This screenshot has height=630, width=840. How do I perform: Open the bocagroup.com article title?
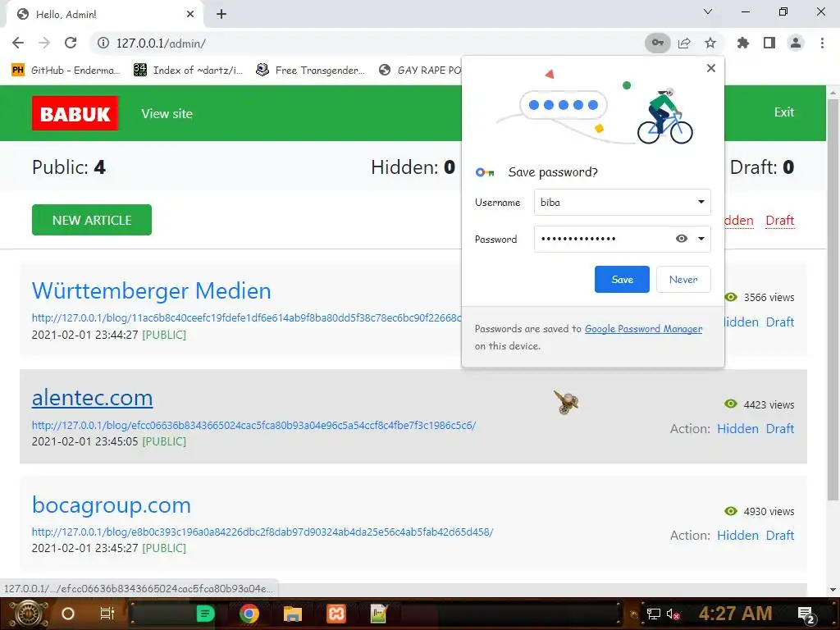(112, 504)
